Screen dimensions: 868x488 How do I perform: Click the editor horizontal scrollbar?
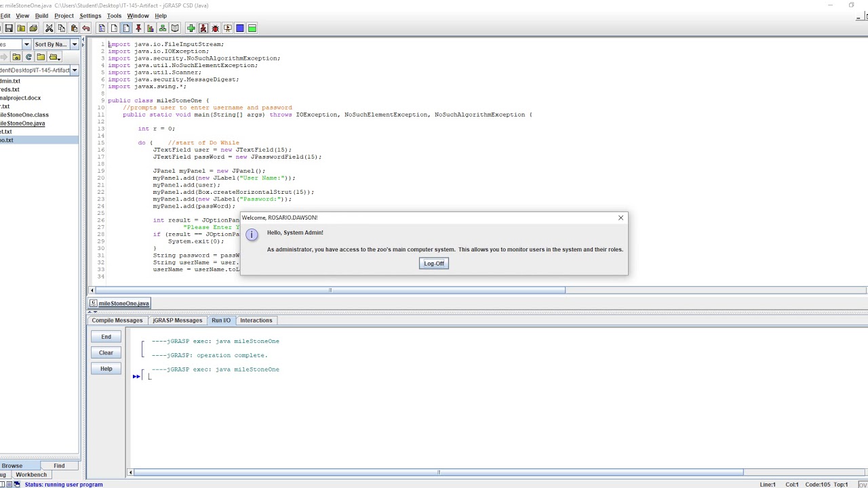coord(330,290)
